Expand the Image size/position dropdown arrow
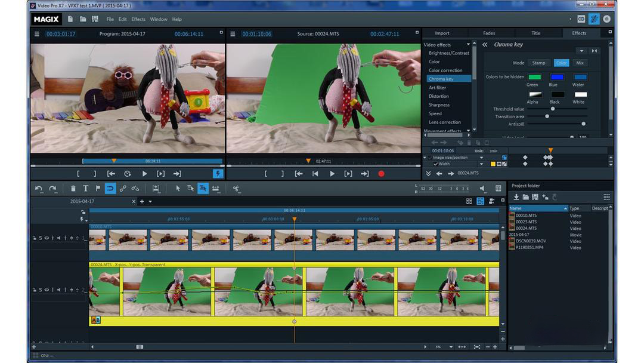The height and width of the screenshot is (363, 644). tap(481, 158)
